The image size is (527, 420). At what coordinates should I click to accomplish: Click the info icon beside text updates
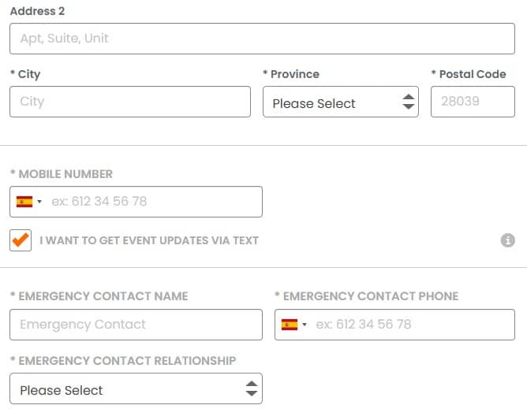click(508, 240)
